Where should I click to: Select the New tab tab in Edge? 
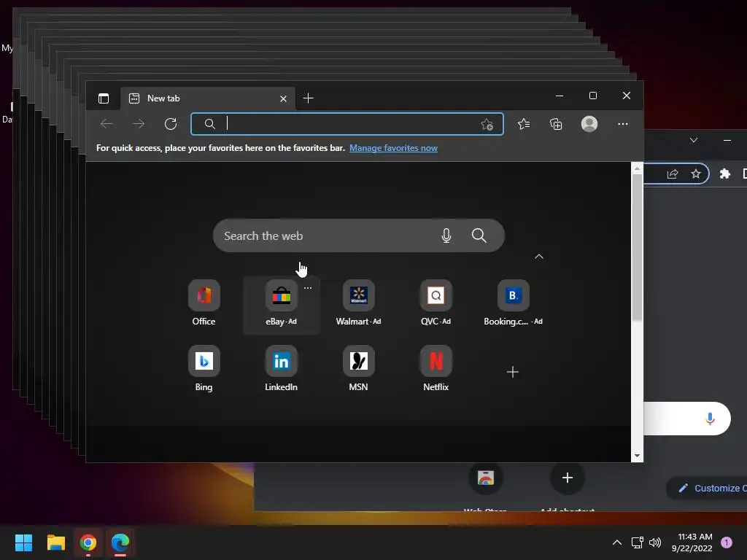click(208, 98)
